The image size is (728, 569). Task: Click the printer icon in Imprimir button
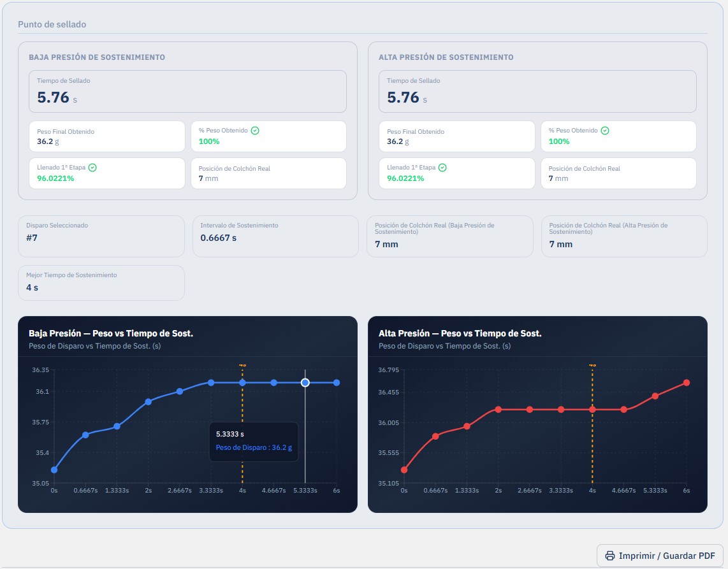(x=609, y=556)
